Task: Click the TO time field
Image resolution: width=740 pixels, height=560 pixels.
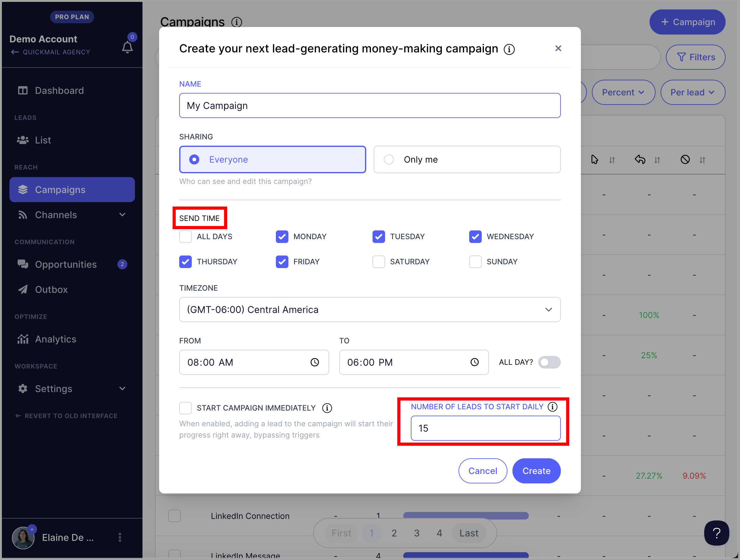Action: click(414, 362)
